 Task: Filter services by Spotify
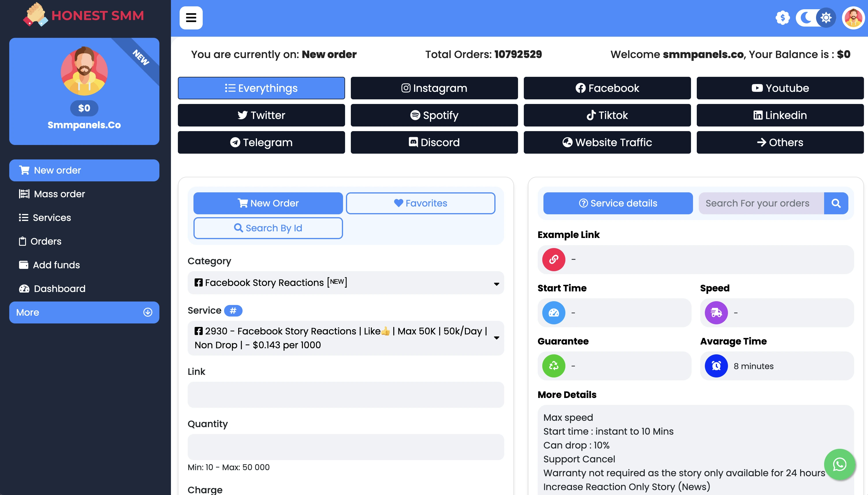pyautogui.click(x=434, y=115)
